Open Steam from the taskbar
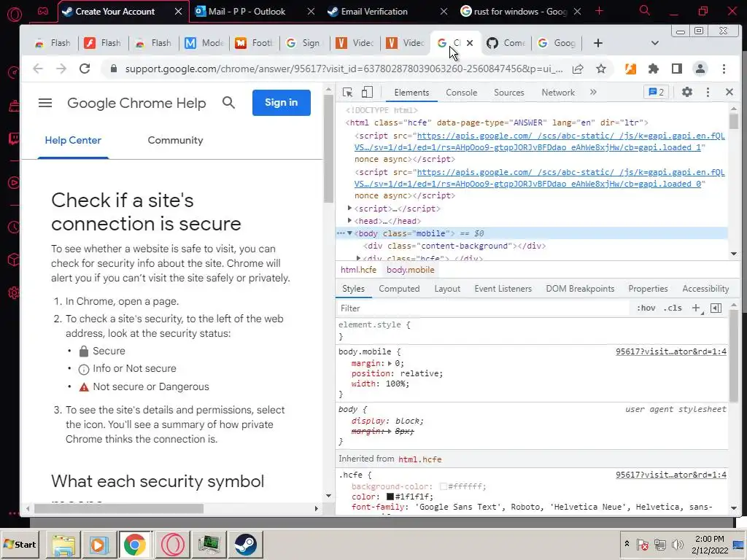 (x=246, y=544)
